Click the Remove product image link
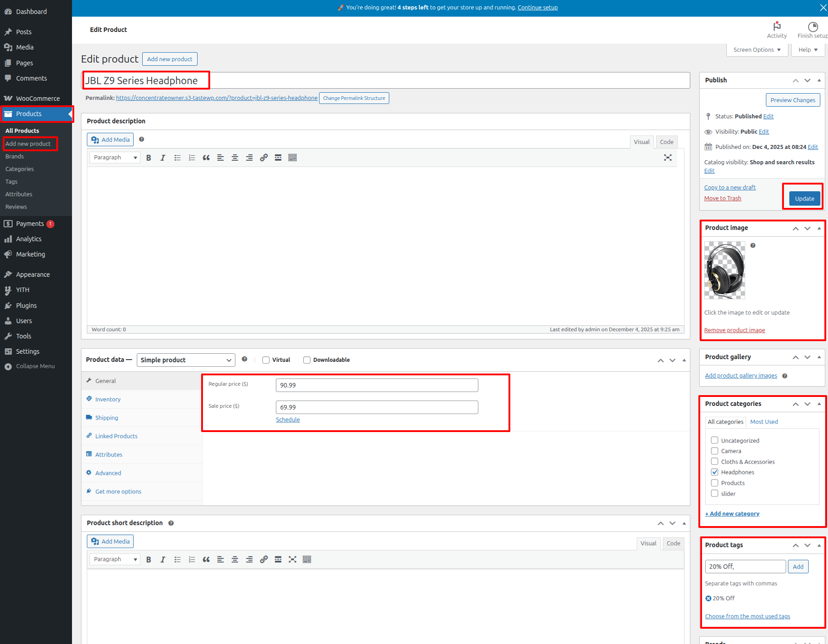Image resolution: width=828 pixels, height=644 pixels. point(734,330)
